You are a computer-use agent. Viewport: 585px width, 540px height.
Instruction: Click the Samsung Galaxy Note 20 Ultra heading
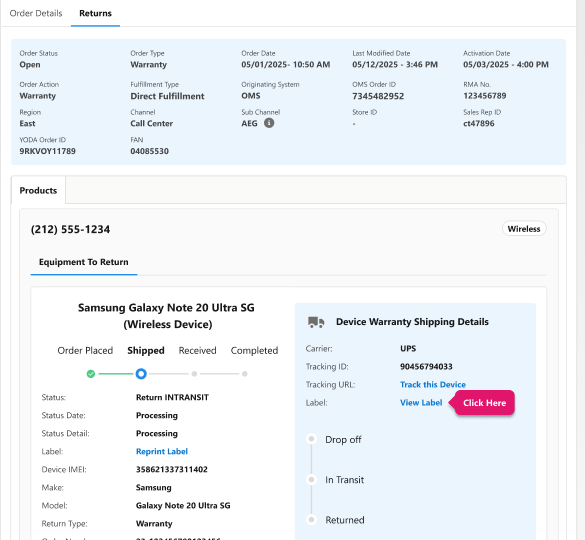[x=166, y=316]
